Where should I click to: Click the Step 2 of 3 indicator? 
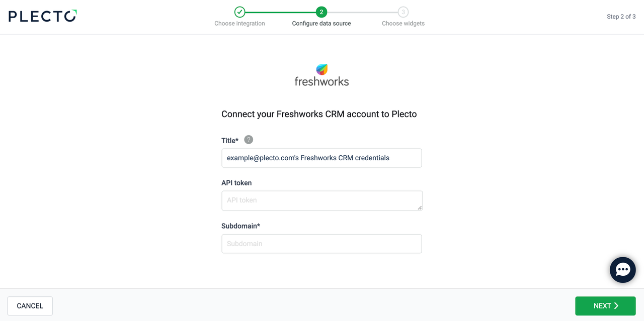tap(621, 17)
